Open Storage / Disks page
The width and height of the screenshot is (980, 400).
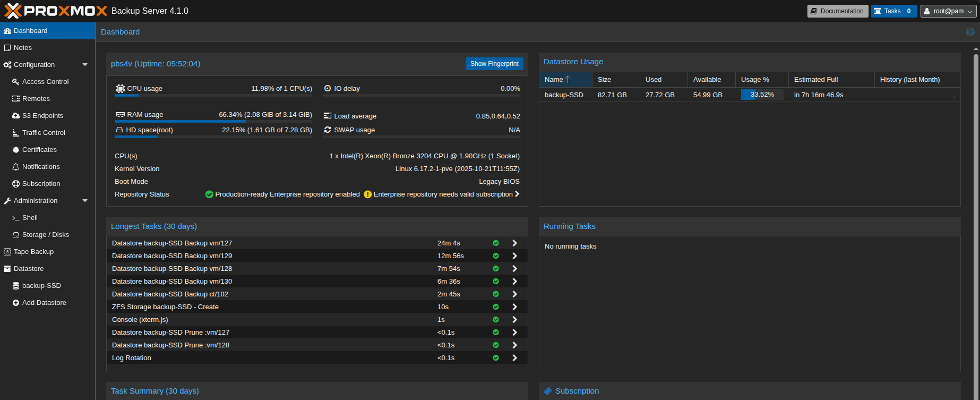pyautogui.click(x=48, y=235)
